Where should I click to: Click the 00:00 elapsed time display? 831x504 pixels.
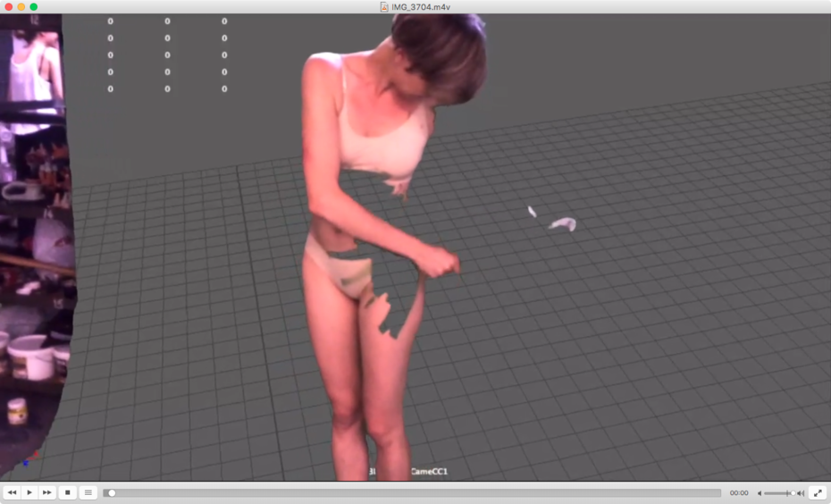click(x=739, y=493)
